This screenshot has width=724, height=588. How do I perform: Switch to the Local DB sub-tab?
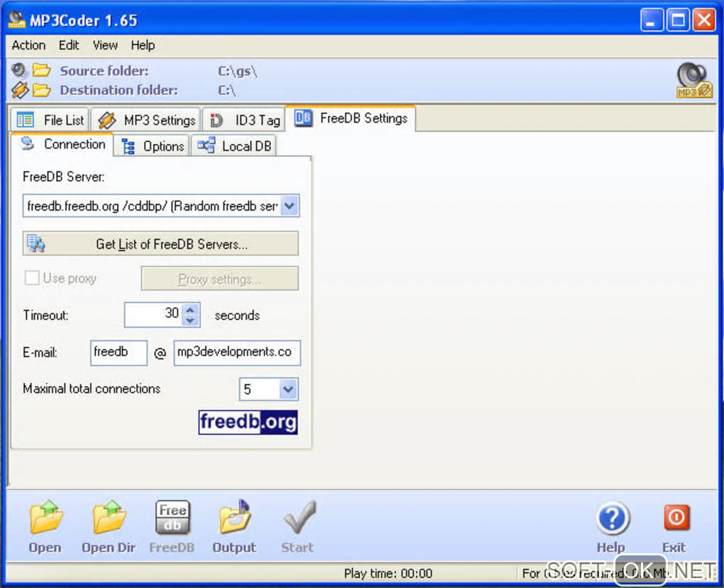[x=234, y=146]
